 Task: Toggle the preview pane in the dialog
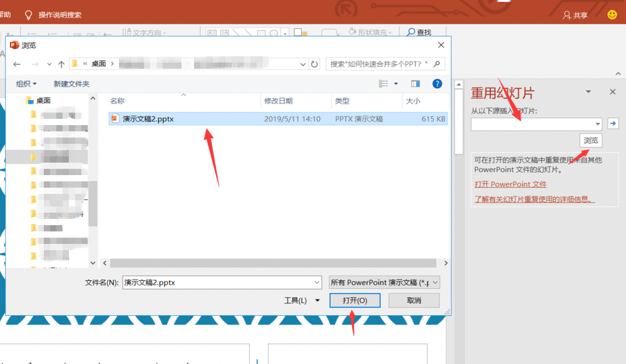pyautogui.click(x=416, y=83)
